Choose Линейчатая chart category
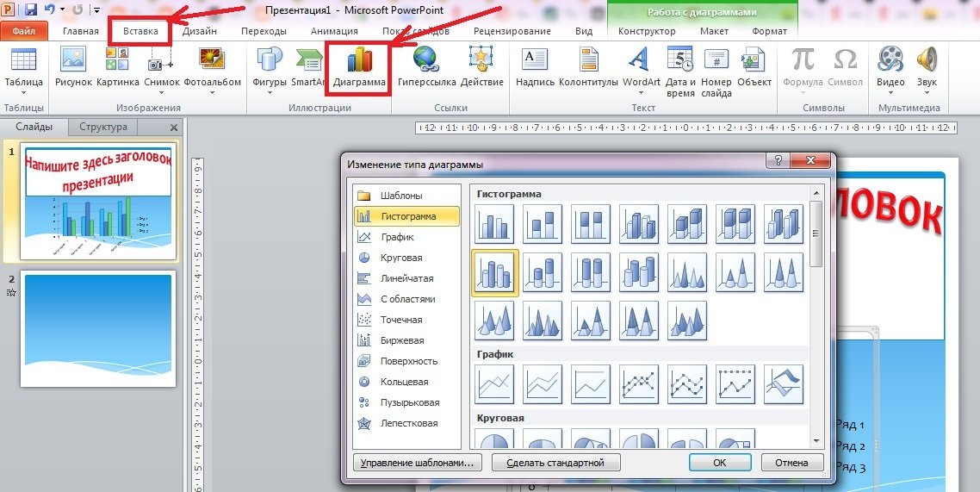The width and height of the screenshot is (980, 492). click(x=406, y=278)
